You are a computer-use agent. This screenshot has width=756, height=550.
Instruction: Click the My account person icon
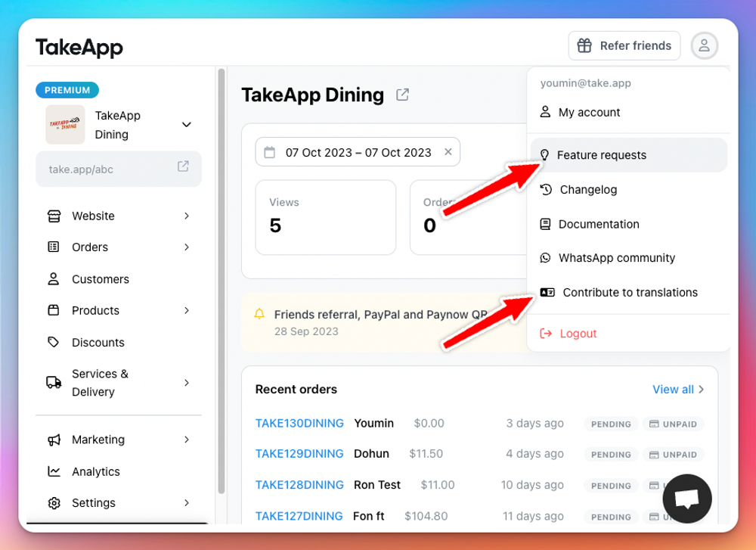(x=545, y=112)
